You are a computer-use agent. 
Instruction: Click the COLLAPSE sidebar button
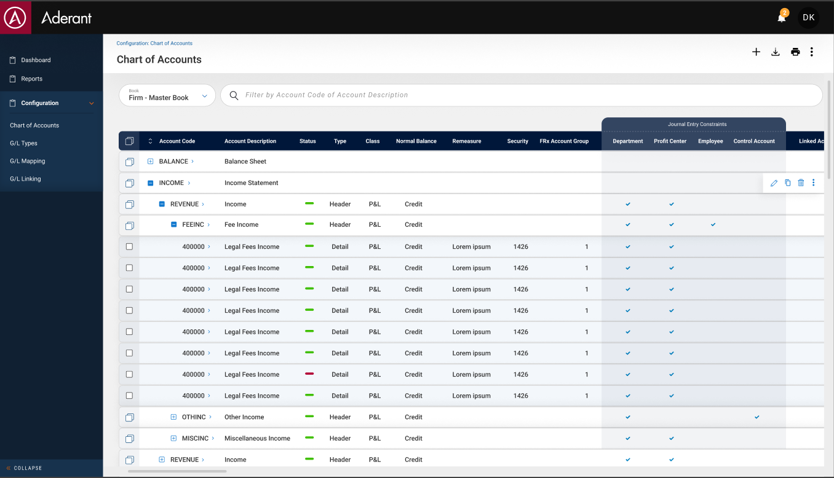coord(24,468)
